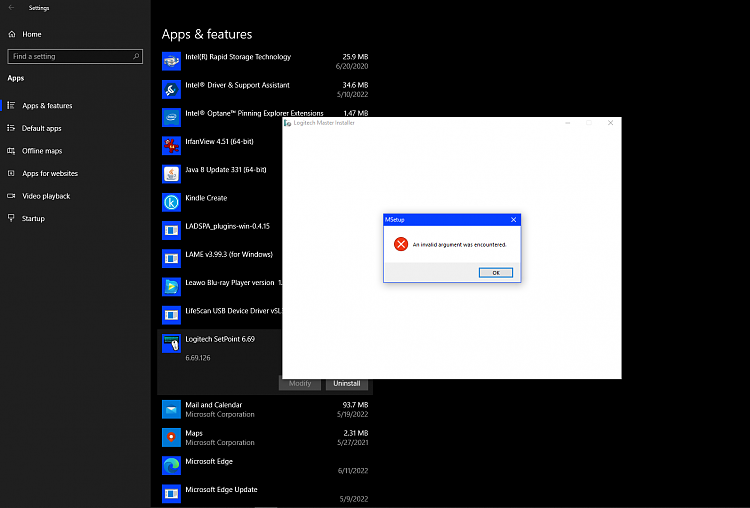Select Intel Optane Pinning Explorer Extensions text
This screenshot has height=508, width=750.
(x=254, y=113)
